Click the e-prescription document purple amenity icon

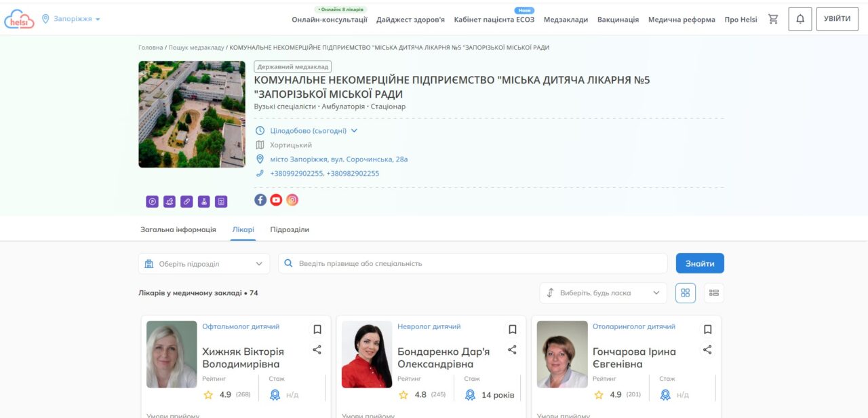[221, 202]
